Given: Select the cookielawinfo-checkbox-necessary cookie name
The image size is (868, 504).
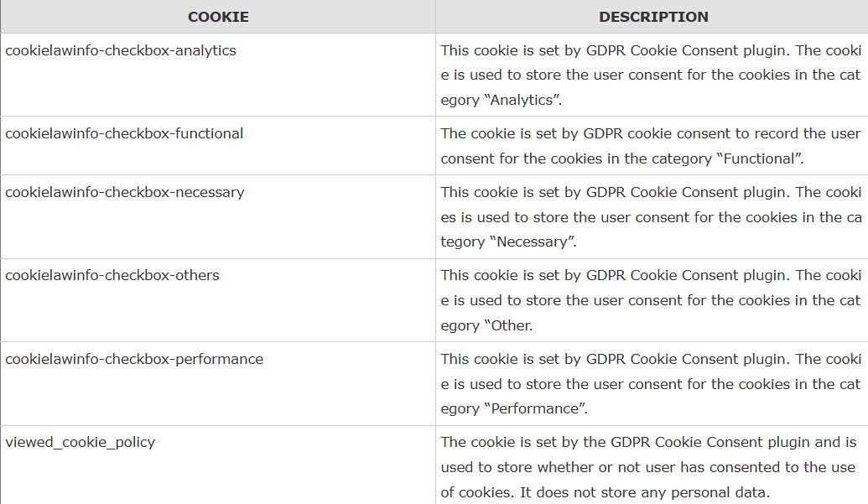Looking at the screenshot, I should (125, 192).
